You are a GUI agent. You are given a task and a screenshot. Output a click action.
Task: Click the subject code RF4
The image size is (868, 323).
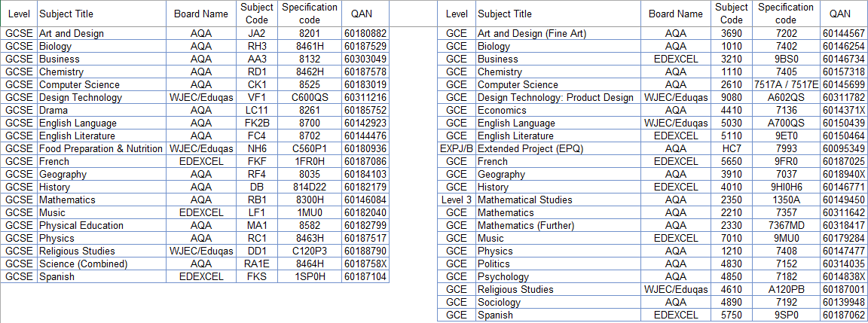(x=258, y=175)
